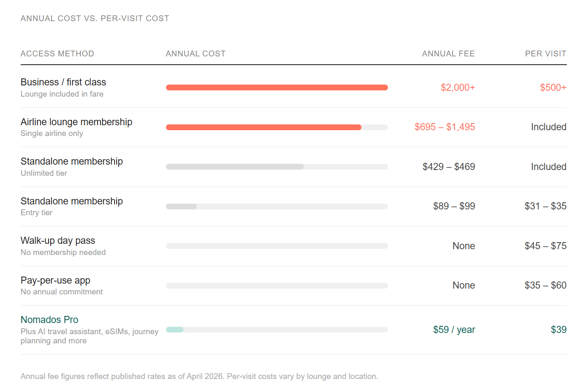This screenshot has width=588, height=391.
Task: Click the Unlimited tier gray cost bar
Action: click(x=235, y=167)
